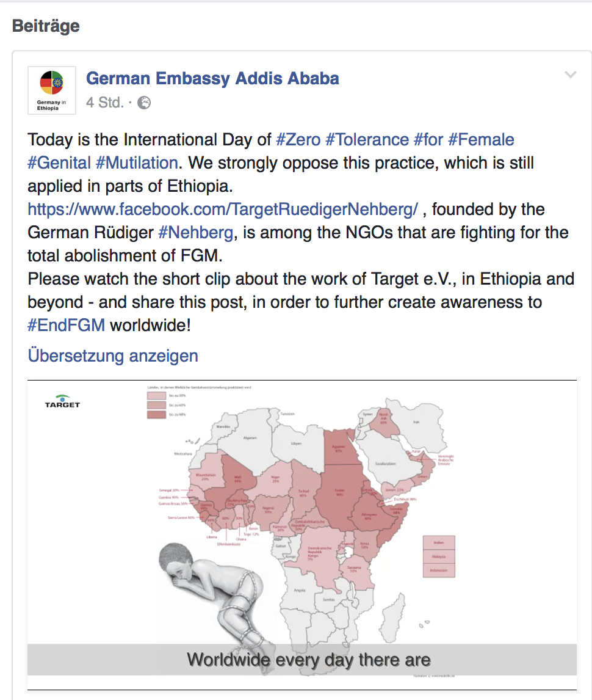Screen dimensions: 592x700
Task: Open the TargetRuedigerNehberg Facebook URL
Action: point(223,210)
